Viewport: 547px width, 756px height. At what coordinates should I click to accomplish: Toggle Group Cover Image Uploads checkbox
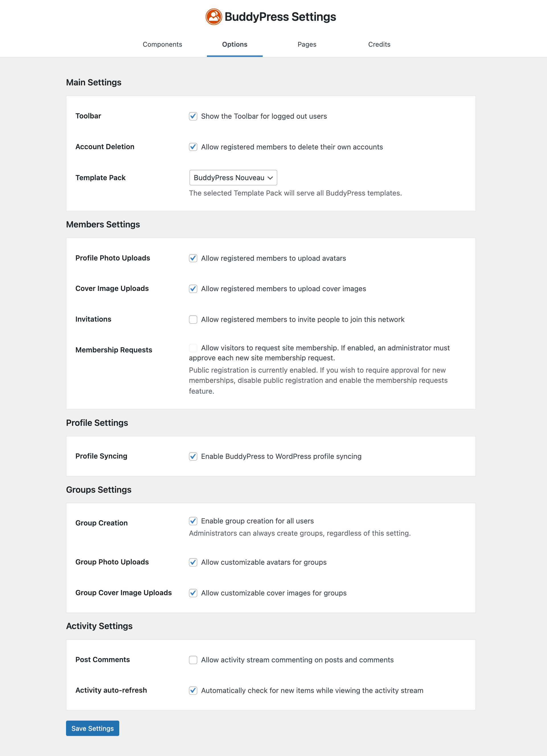[x=193, y=592]
